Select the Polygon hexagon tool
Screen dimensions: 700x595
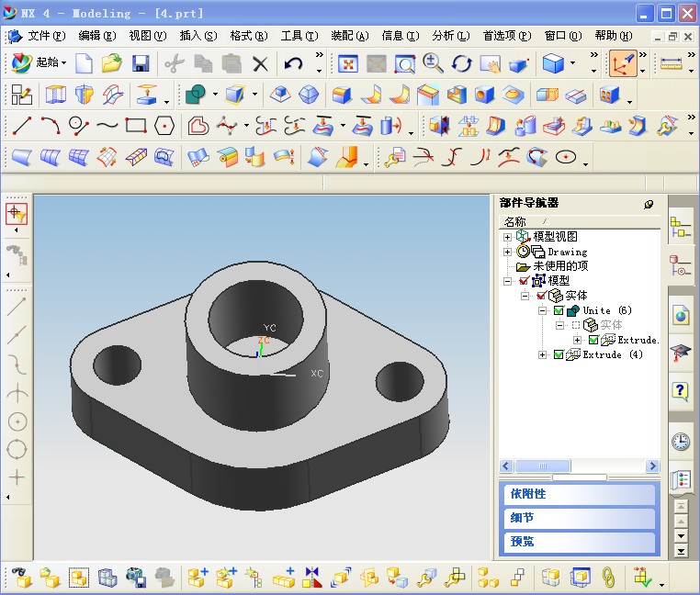[x=164, y=126]
